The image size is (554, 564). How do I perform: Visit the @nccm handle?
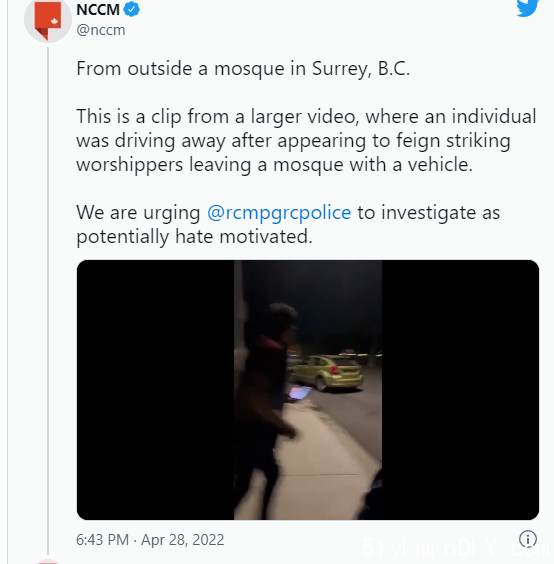coord(101,30)
